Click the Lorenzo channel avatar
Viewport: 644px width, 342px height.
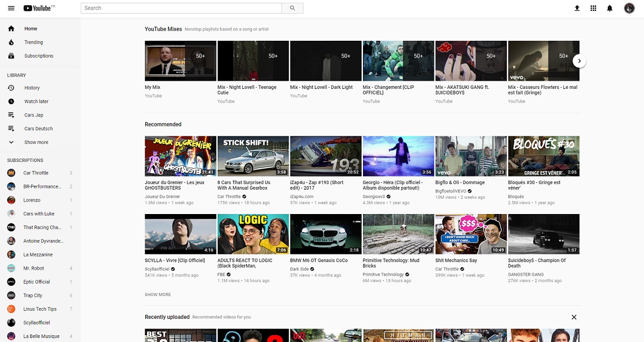[x=11, y=200]
